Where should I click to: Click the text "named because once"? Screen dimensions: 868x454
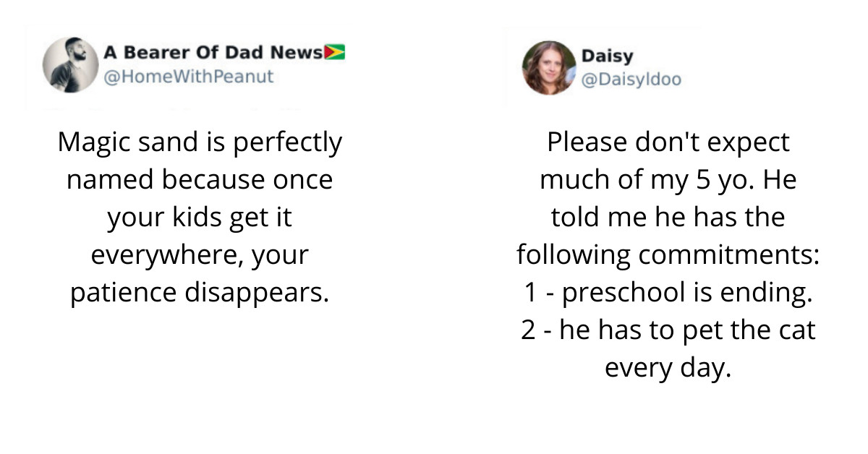coord(200,180)
